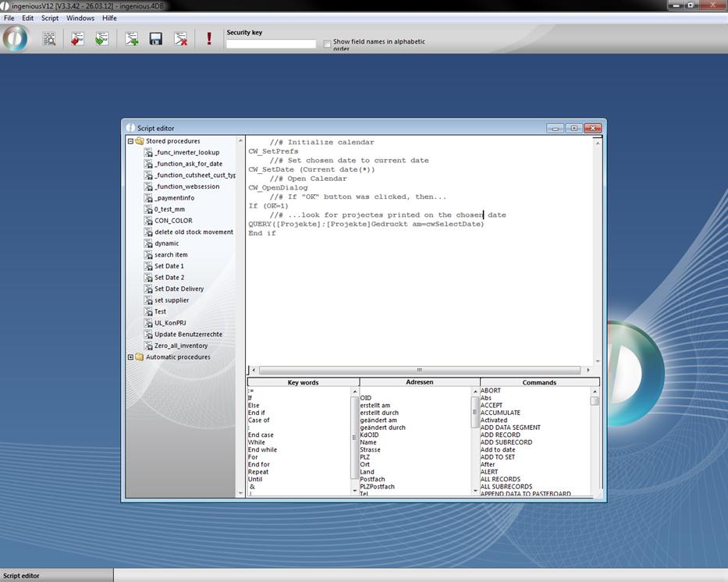The image size is (728, 582).
Task: Open the Windows menu
Action: [x=80, y=18]
